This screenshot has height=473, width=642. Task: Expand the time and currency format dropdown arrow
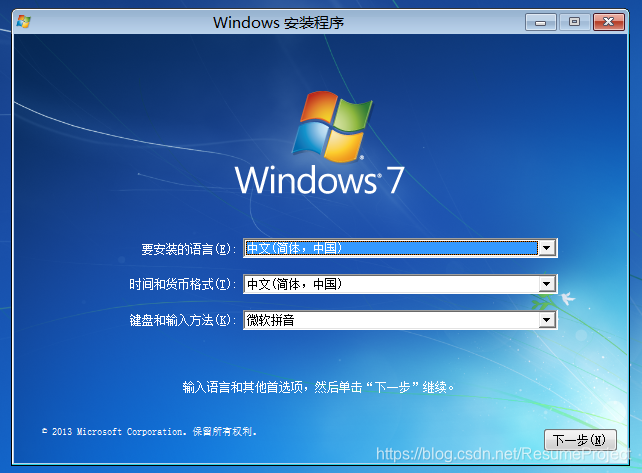coord(547,284)
